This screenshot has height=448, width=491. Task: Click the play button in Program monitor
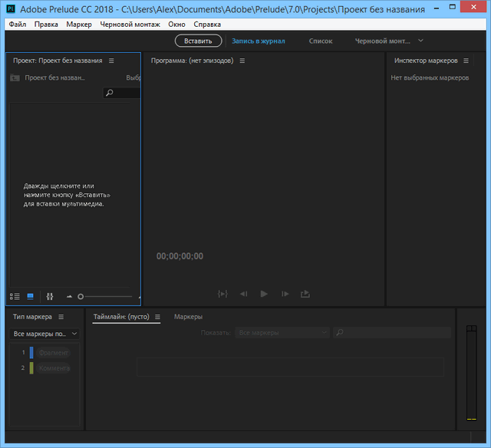(264, 294)
